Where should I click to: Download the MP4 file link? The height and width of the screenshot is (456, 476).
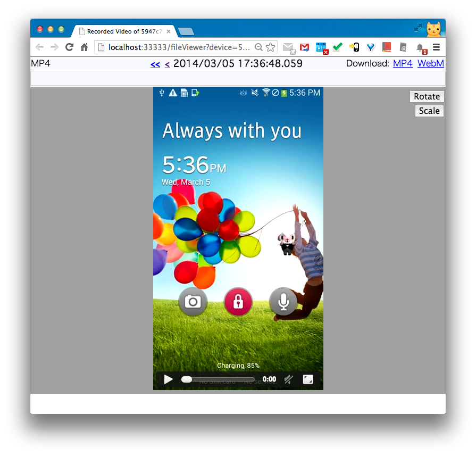click(x=403, y=63)
